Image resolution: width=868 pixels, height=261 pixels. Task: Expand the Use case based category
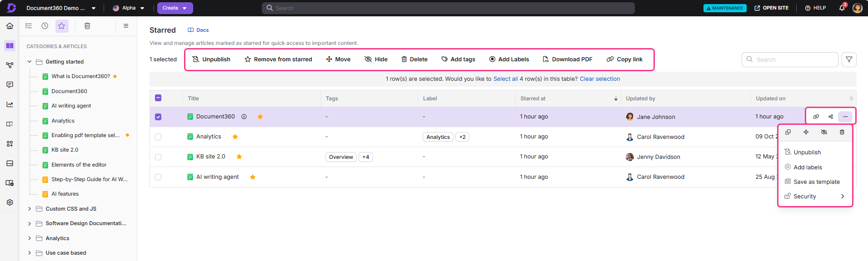pos(30,253)
